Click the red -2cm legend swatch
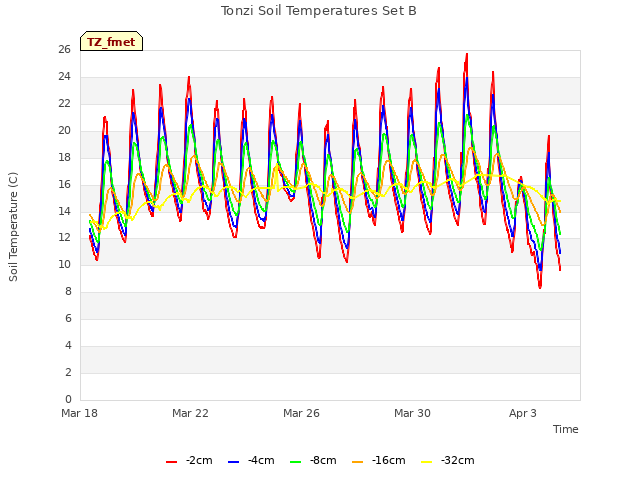640x480 pixels. coord(171,462)
